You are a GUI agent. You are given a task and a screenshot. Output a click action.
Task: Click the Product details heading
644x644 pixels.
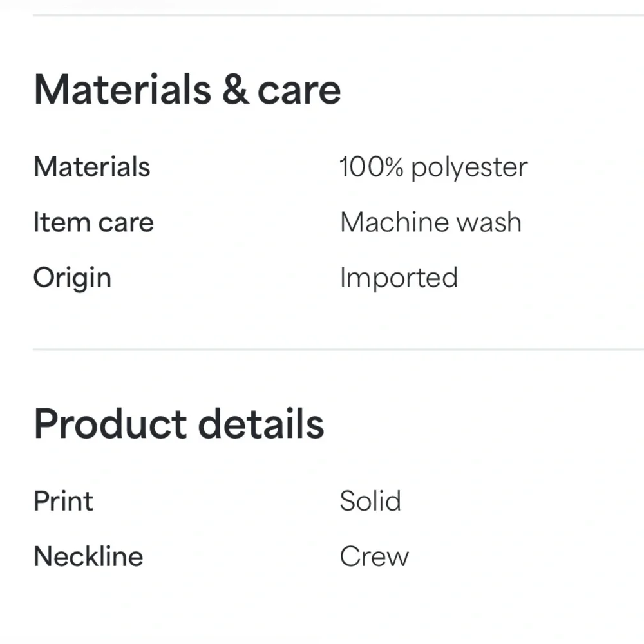tap(178, 424)
